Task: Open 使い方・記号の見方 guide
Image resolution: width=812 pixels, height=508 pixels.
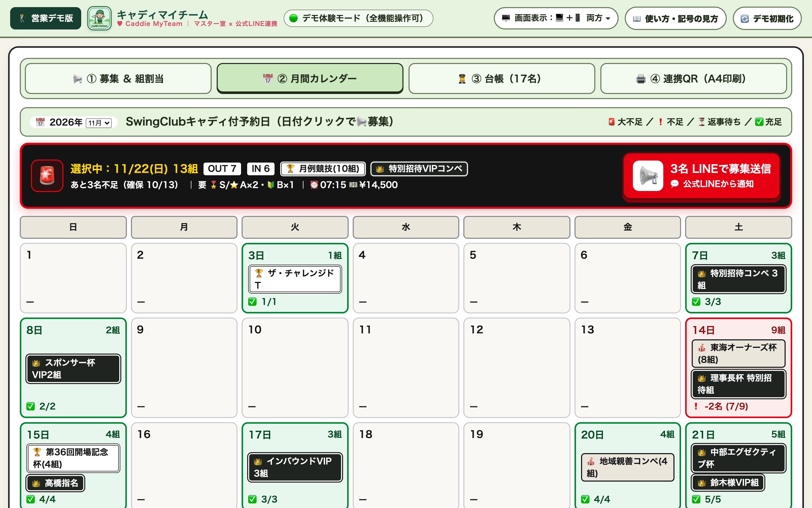Action: point(675,19)
